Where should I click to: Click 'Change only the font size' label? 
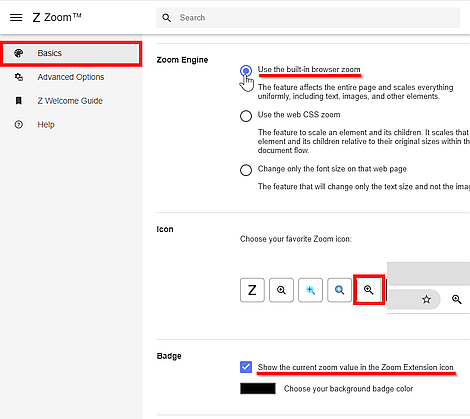pos(332,169)
